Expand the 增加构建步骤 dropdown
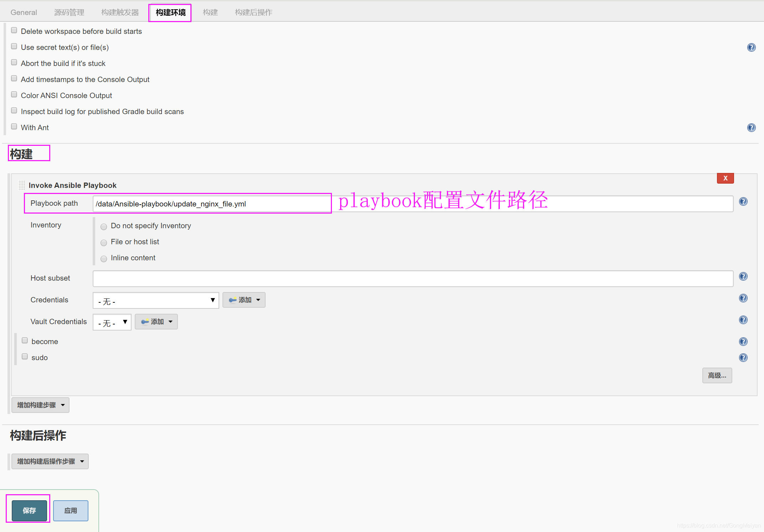Viewport: 764px width, 532px height. tap(40, 405)
